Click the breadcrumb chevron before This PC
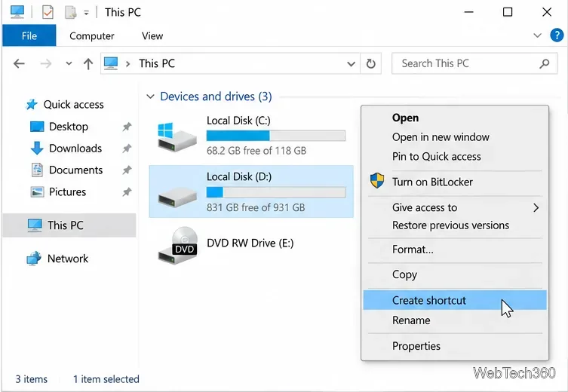 128,64
